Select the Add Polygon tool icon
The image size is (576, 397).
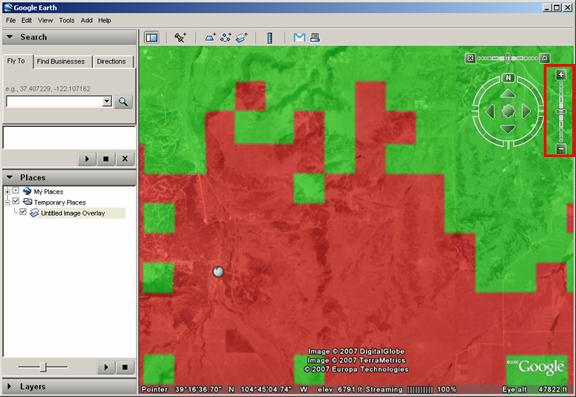(x=210, y=37)
